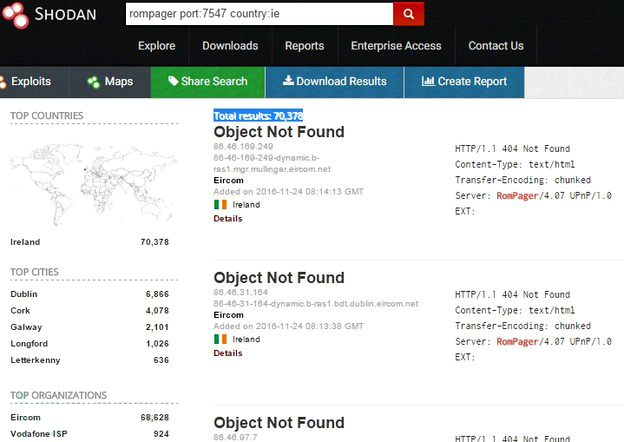Screen dimensions: 624x442
Task: Click the Ireland label of second result
Action: (x=246, y=339)
